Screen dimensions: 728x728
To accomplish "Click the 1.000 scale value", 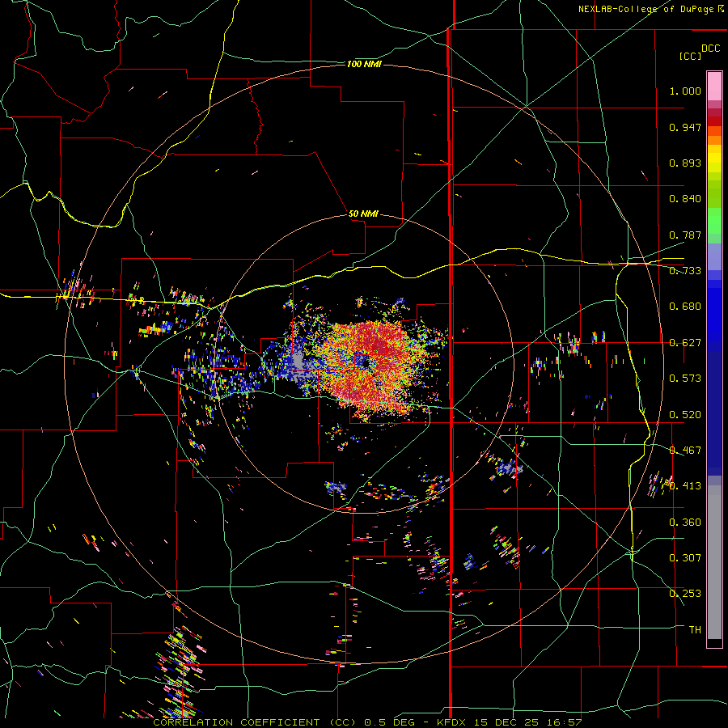I will pyautogui.click(x=685, y=91).
